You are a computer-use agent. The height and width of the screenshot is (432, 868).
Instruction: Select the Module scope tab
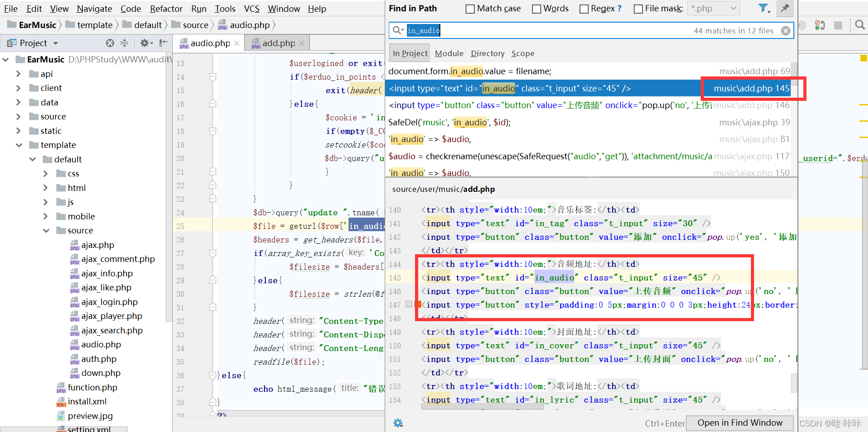click(x=449, y=53)
